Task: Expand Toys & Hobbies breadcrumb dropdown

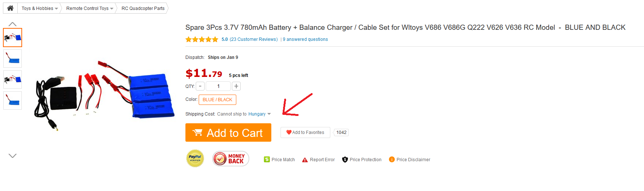Action: (56, 8)
